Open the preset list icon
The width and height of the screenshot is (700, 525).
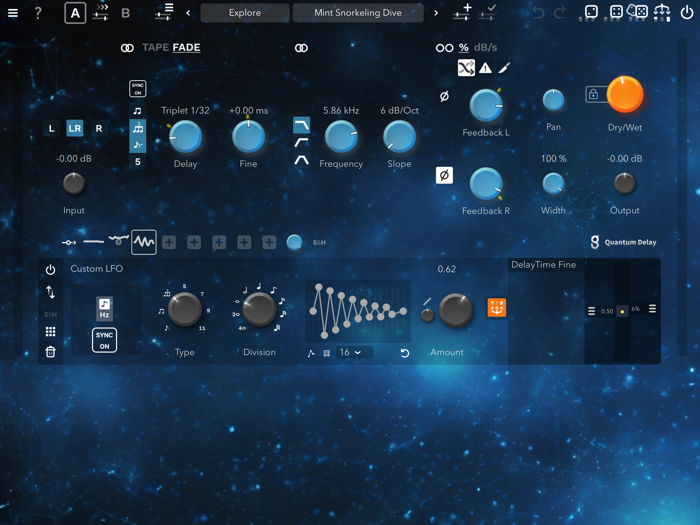click(x=164, y=12)
